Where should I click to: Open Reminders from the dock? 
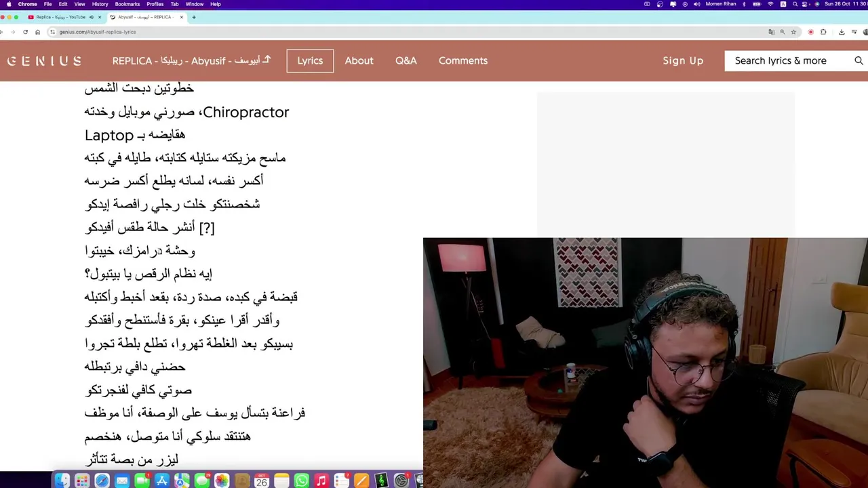click(342, 481)
